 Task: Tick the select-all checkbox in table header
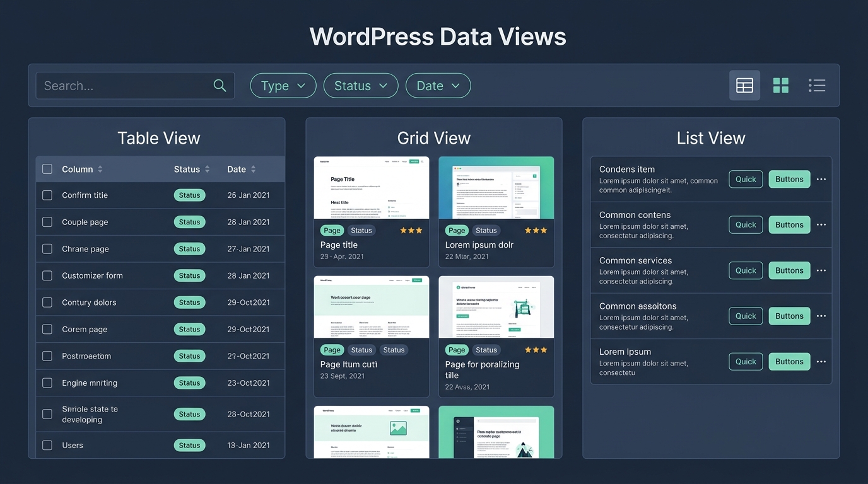click(47, 169)
